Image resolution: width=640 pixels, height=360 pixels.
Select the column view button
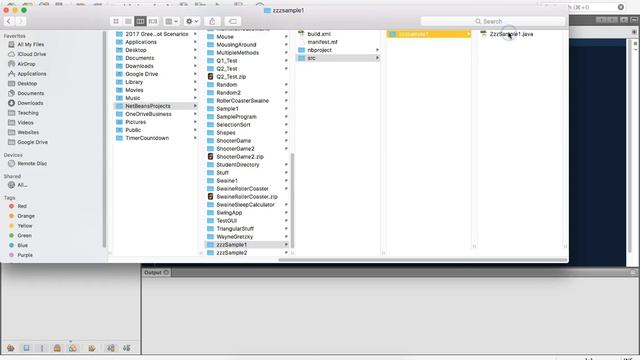(x=140, y=21)
